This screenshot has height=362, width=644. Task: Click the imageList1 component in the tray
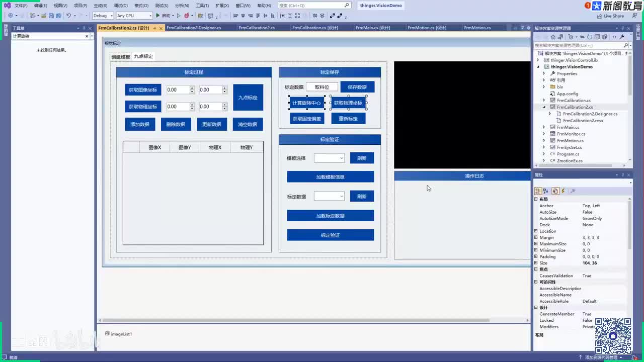click(x=119, y=334)
